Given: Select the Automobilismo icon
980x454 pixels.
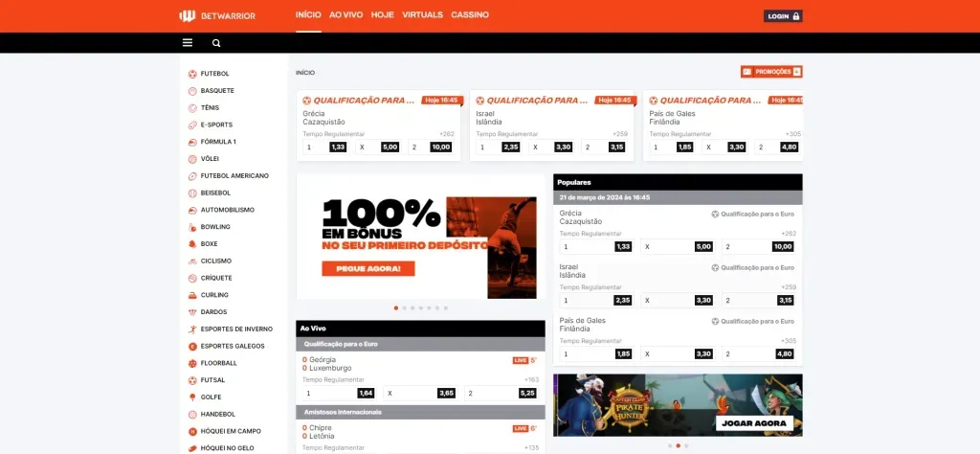Looking at the screenshot, I should point(192,210).
